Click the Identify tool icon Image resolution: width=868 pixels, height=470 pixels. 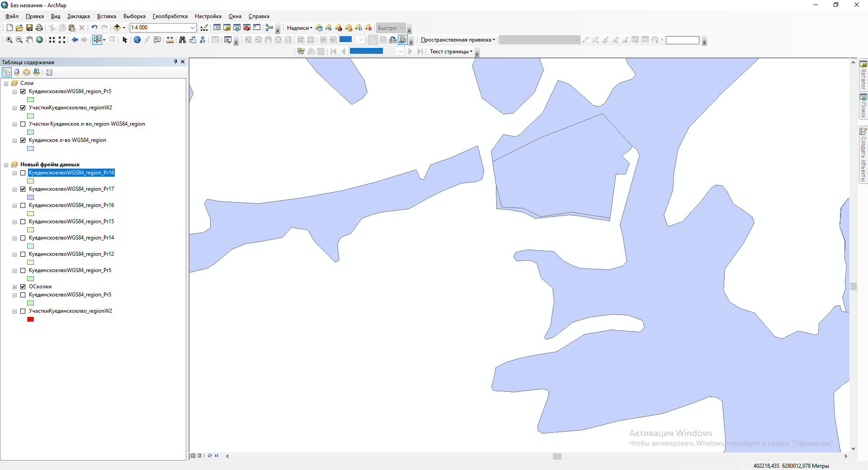137,40
